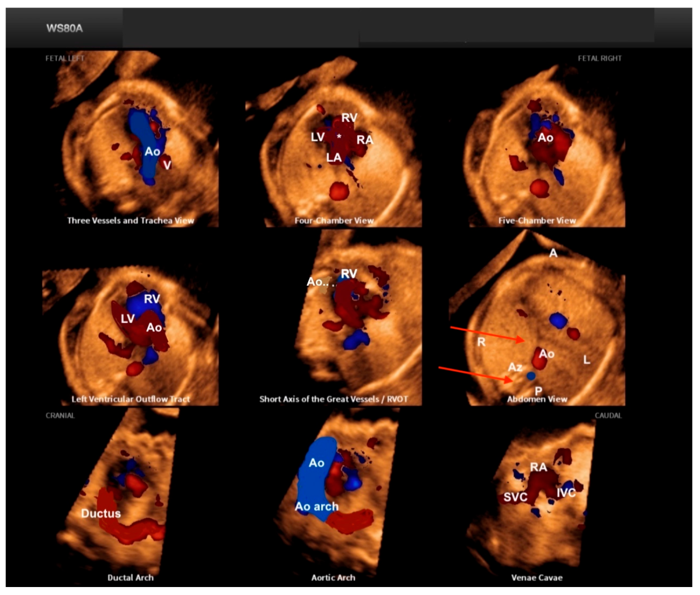Screen dimensions: 700x595
Task: Click the asterisk marker in Four-Chamber View
Action: click(339, 136)
